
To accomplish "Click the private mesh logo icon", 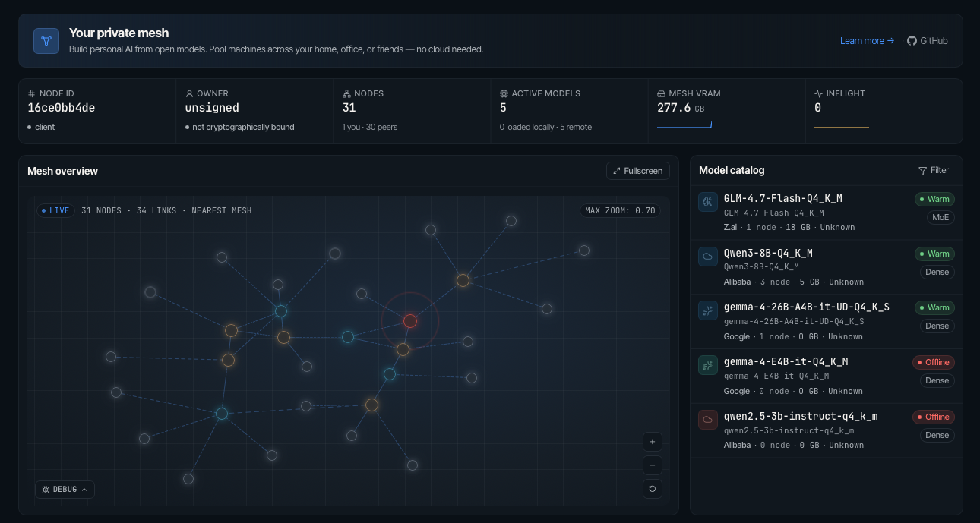I will tap(46, 41).
